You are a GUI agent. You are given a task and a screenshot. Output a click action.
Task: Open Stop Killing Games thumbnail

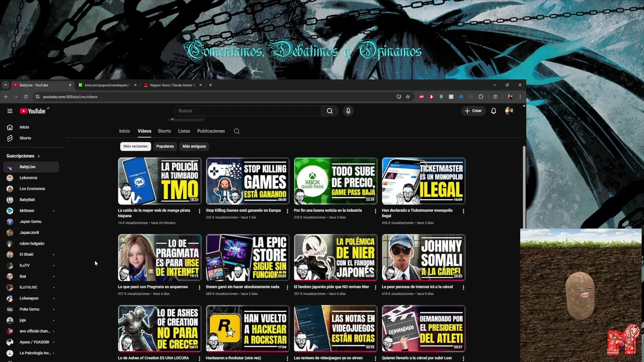248,181
